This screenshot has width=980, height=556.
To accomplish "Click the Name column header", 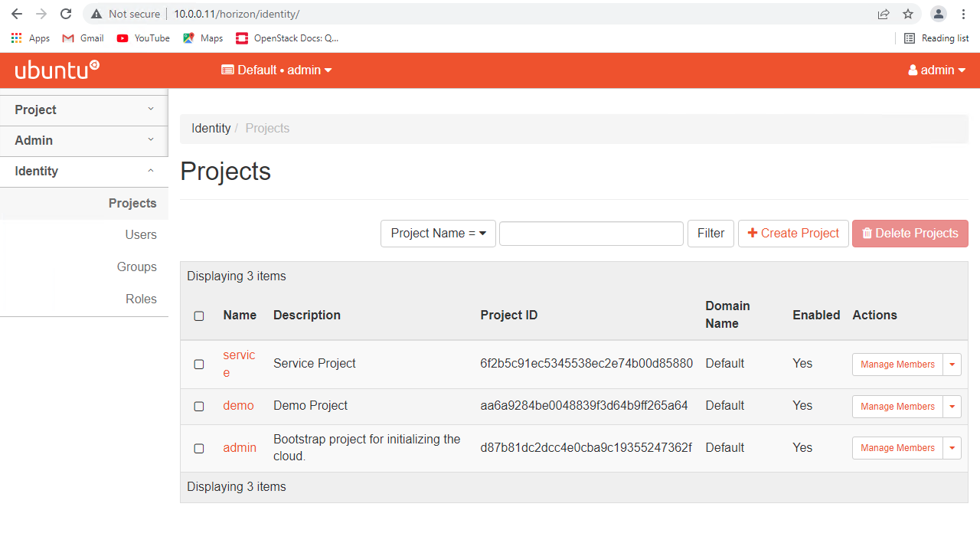I will 240,316.
